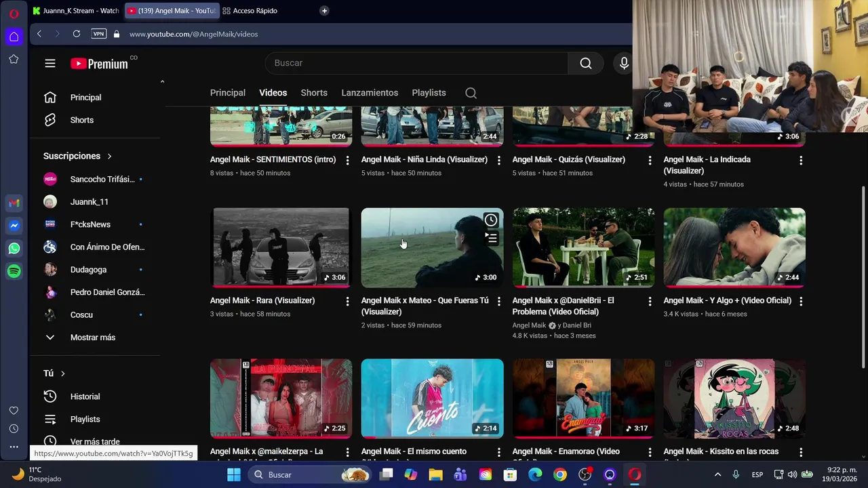
Task: Open WhatsApp from the Opera sidebar
Action: [14, 249]
